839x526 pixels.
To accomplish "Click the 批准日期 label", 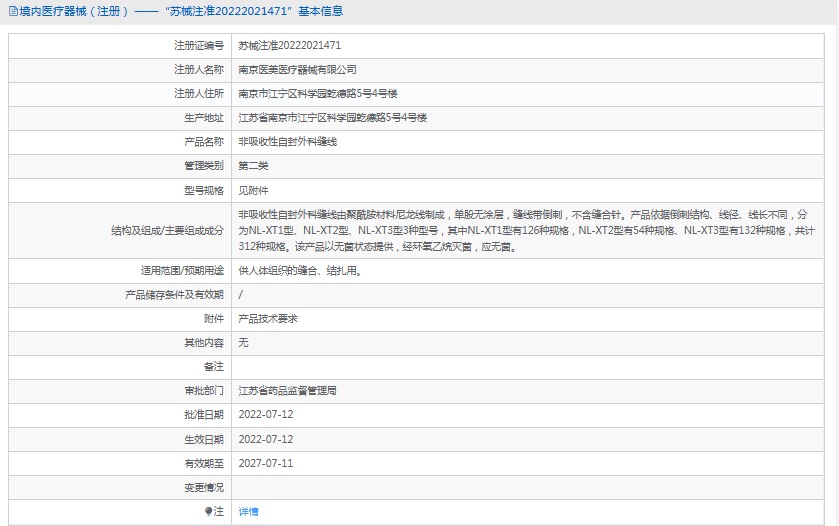I will pyautogui.click(x=204, y=415).
